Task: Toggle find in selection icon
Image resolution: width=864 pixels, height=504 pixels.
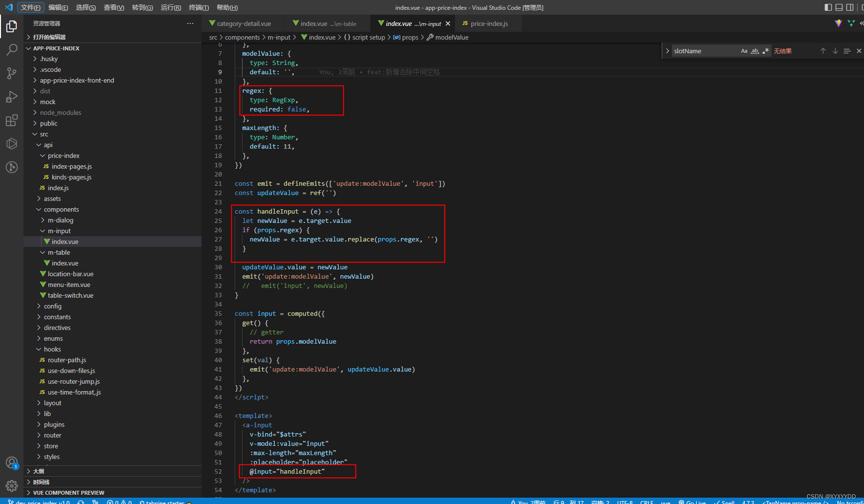Action: point(847,51)
